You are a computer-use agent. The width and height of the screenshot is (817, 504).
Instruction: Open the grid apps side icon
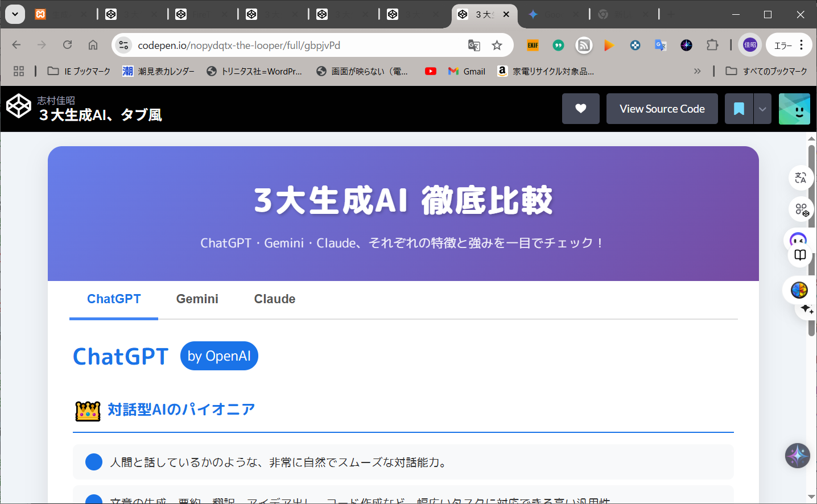pyautogui.click(x=801, y=209)
